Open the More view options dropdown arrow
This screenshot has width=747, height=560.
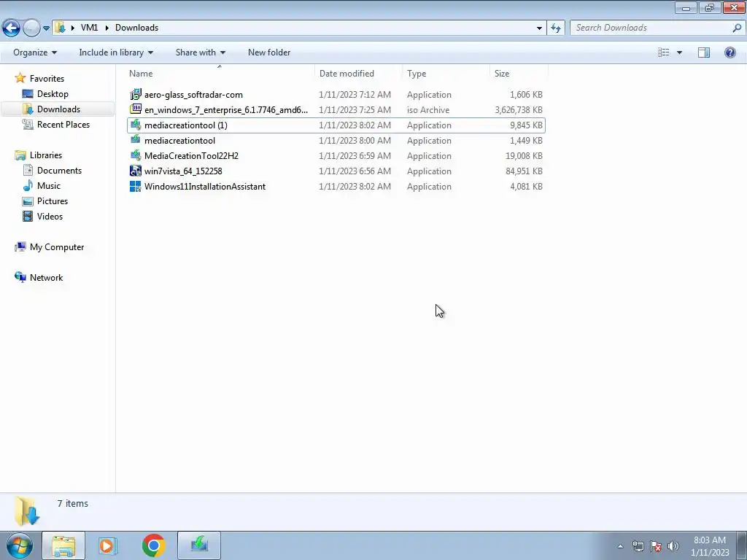[679, 52]
